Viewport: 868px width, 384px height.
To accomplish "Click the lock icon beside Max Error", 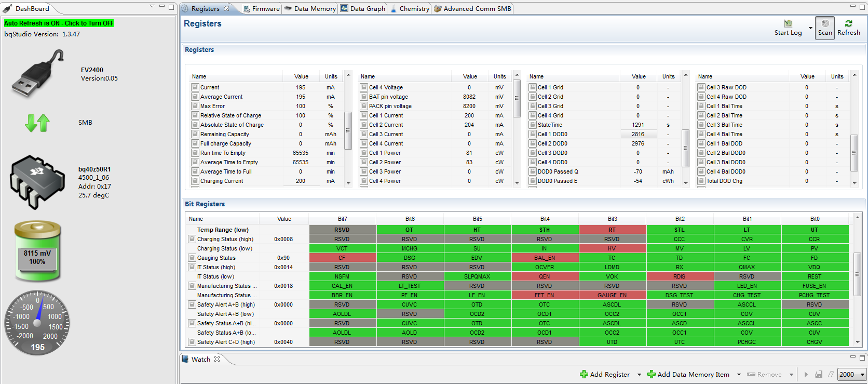I will point(195,106).
